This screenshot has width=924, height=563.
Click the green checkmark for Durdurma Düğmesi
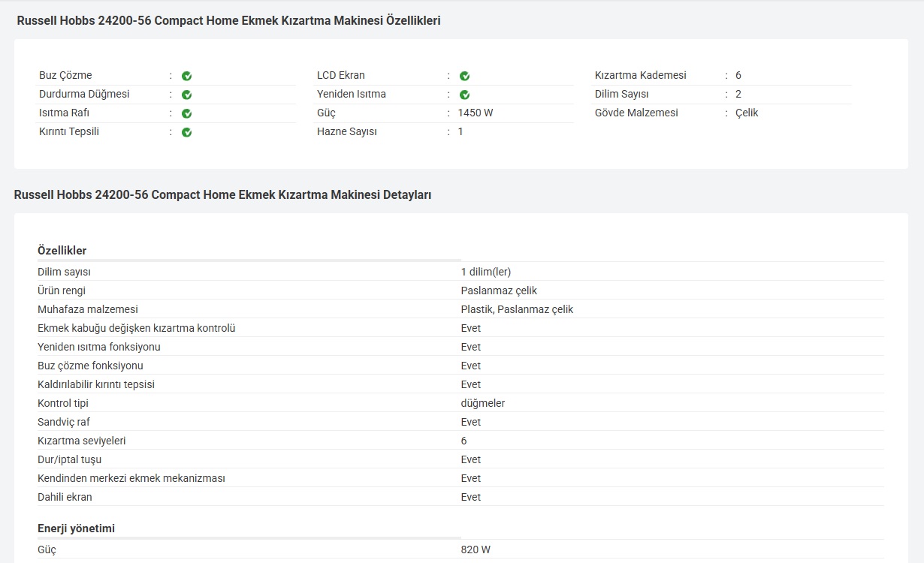point(186,95)
